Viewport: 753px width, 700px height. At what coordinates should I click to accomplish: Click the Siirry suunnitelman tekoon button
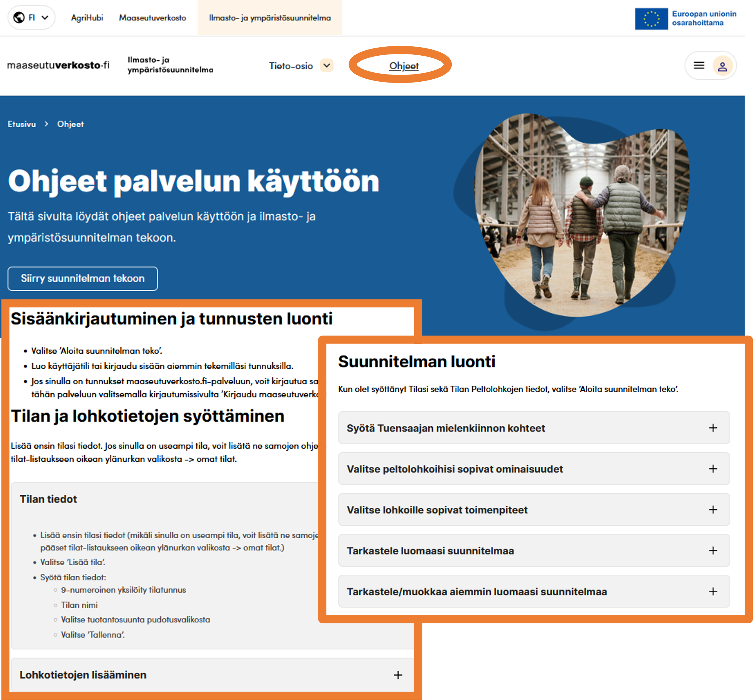coord(83,279)
